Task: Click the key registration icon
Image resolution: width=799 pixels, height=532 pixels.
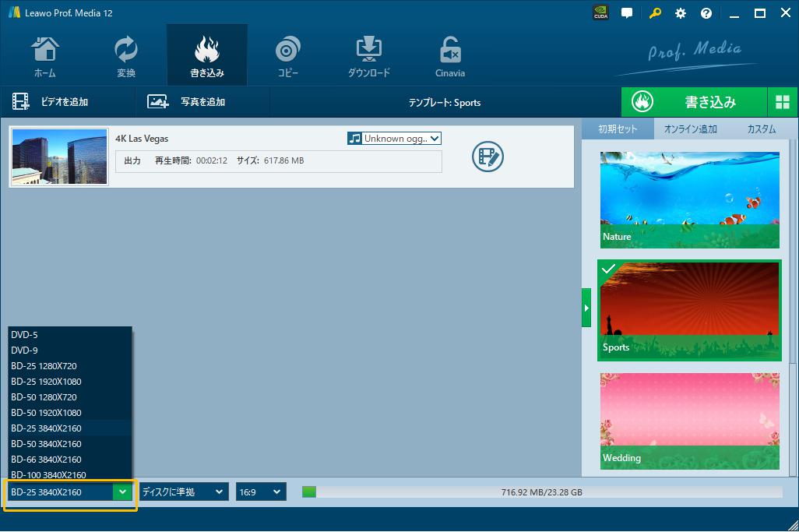Action: [655, 13]
